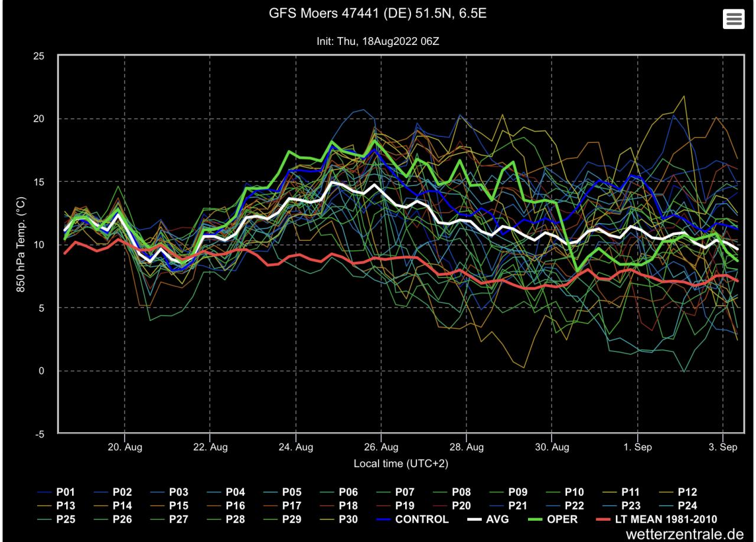Viewport: 756px width, 542px height.
Task: Click the P30 legend item
Action: pyautogui.click(x=348, y=520)
